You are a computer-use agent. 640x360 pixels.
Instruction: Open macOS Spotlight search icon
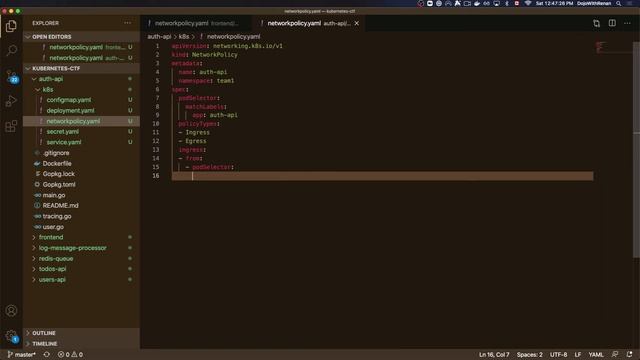tap(619, 3)
